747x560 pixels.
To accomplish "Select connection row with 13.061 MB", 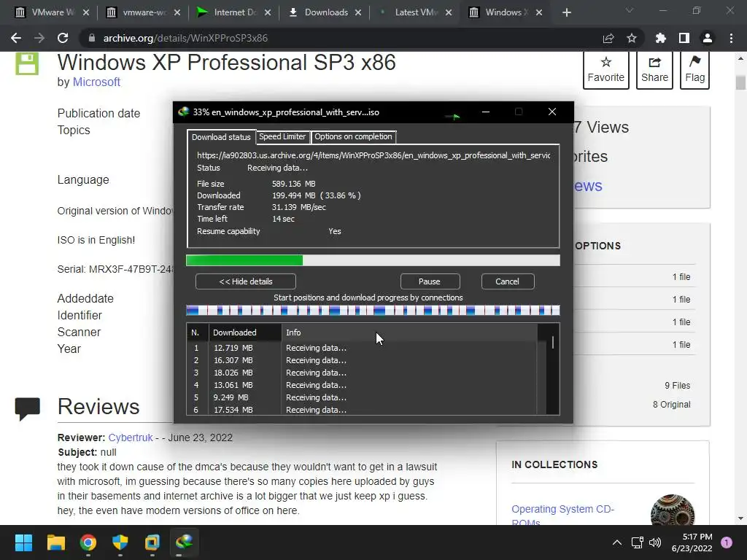I will pos(362,385).
